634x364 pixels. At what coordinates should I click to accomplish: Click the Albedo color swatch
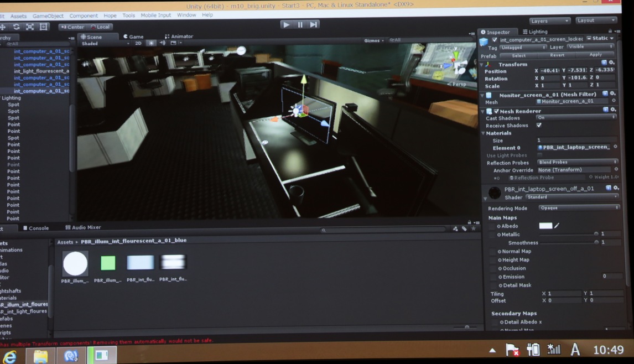[545, 226]
